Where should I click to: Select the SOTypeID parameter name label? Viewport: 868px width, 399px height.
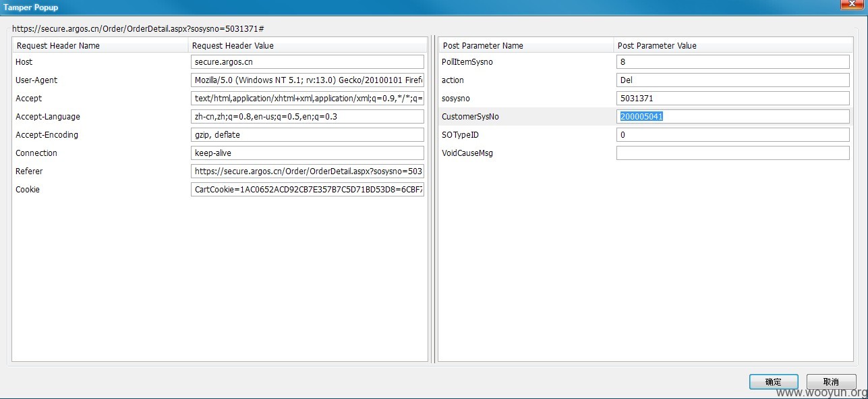[x=460, y=135]
